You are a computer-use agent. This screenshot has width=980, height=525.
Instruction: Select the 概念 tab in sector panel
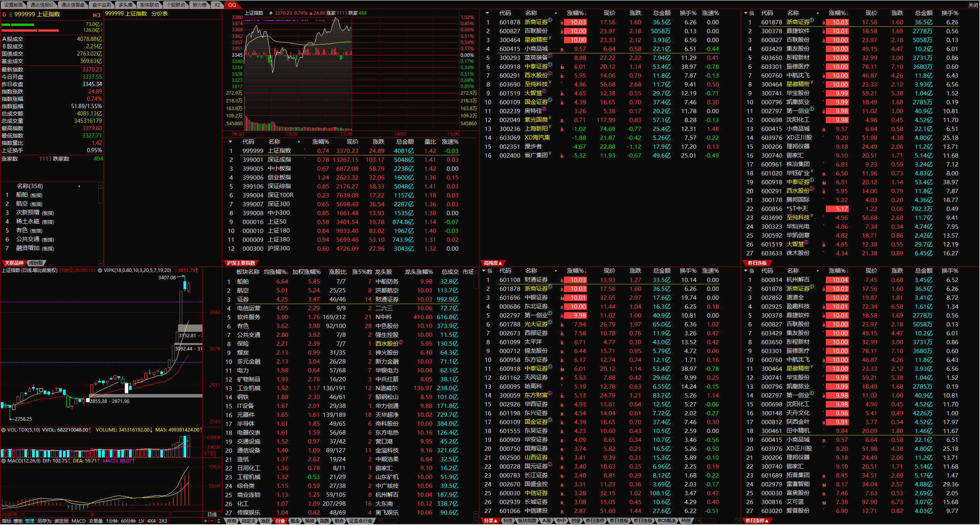pyautogui.click(x=295, y=521)
